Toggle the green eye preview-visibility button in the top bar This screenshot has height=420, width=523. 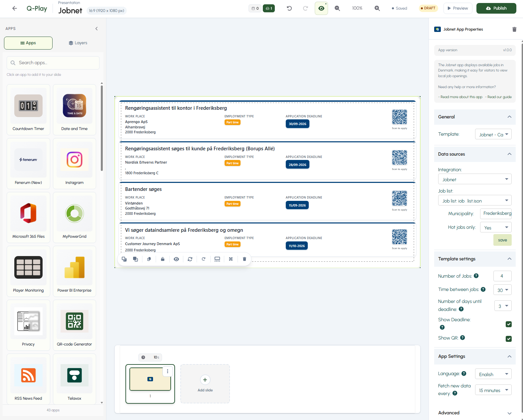(321, 8)
